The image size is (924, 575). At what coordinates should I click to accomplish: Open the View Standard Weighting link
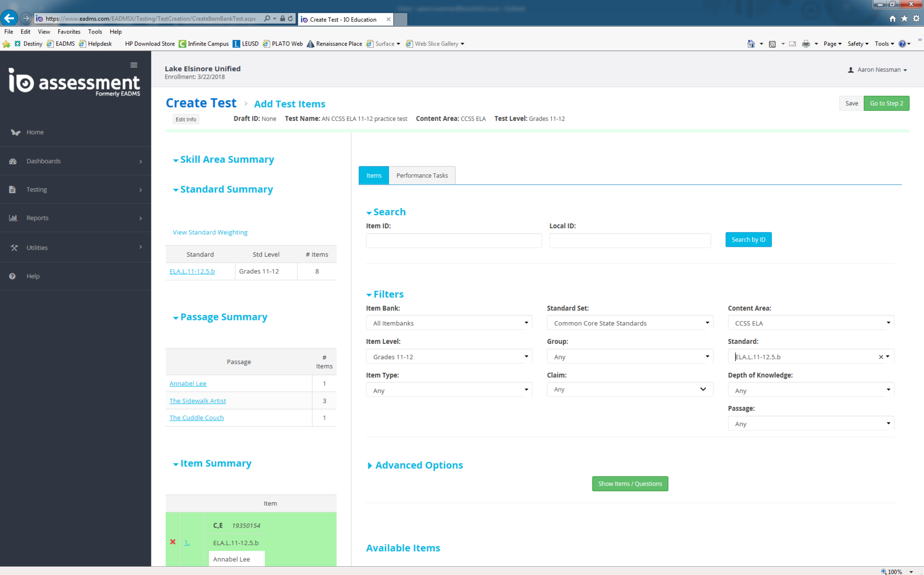pyautogui.click(x=210, y=232)
